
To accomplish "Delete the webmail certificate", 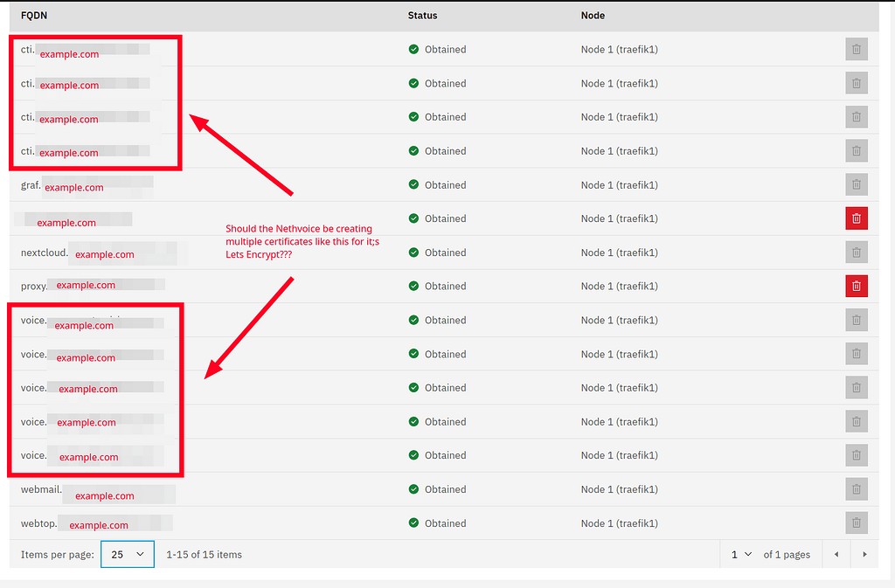I will [x=857, y=489].
